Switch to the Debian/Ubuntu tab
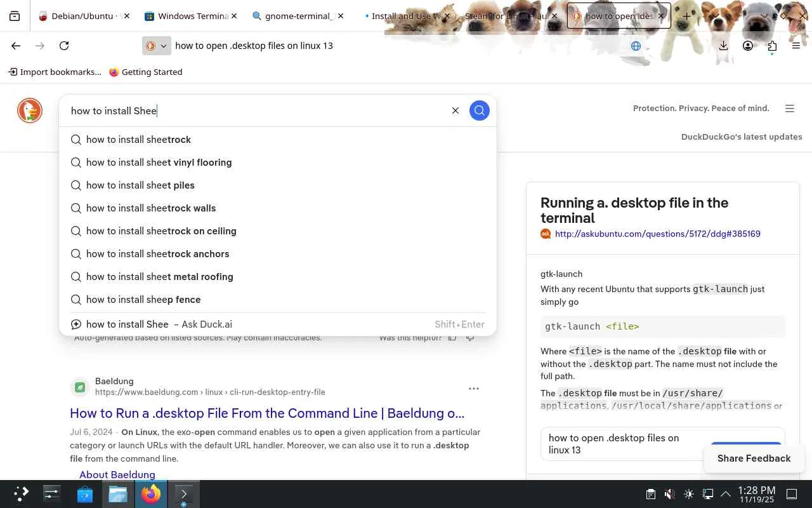 tap(84, 16)
